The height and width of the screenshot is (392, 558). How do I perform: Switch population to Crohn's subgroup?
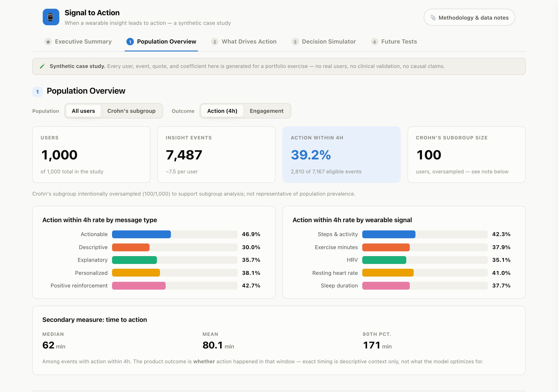(131, 111)
